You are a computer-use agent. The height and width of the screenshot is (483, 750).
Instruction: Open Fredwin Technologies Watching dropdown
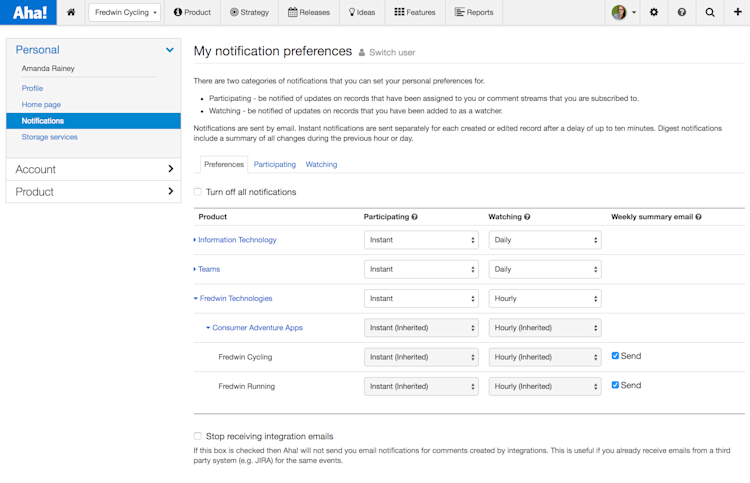pyautogui.click(x=545, y=298)
